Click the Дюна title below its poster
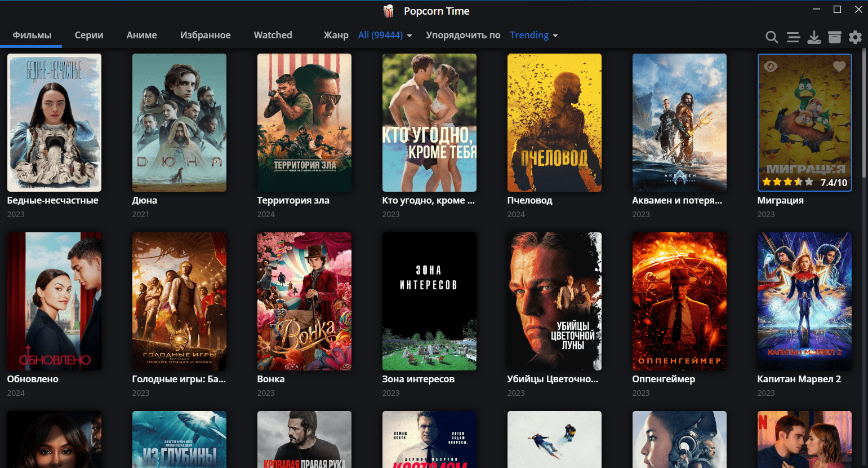 coord(145,200)
